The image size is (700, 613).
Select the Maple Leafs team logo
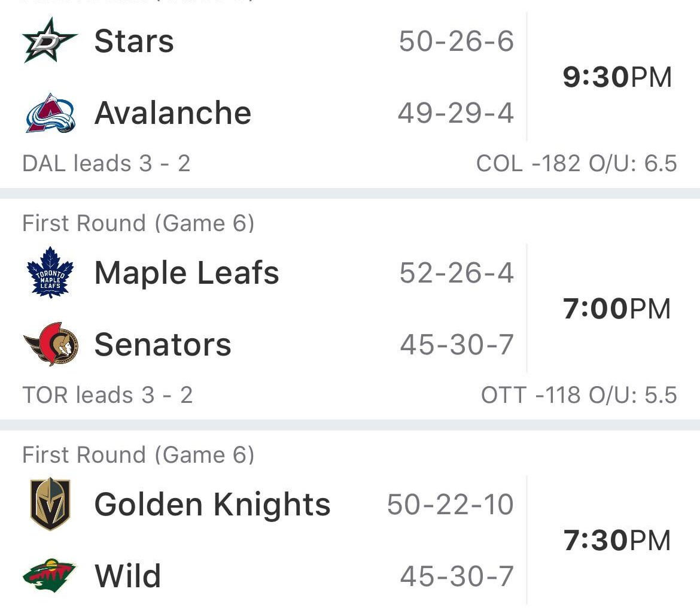click(50, 272)
